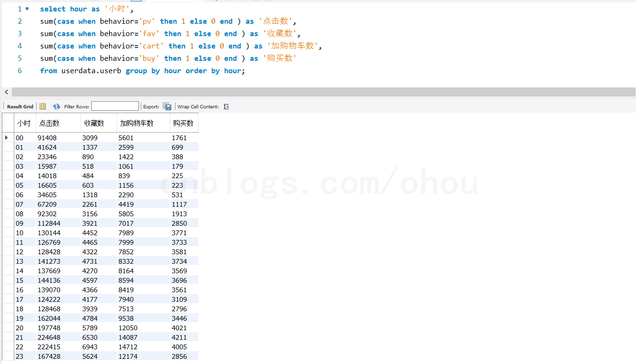This screenshot has width=636, height=364.
Task: Select cell 7513 in row 18
Action: point(143,309)
